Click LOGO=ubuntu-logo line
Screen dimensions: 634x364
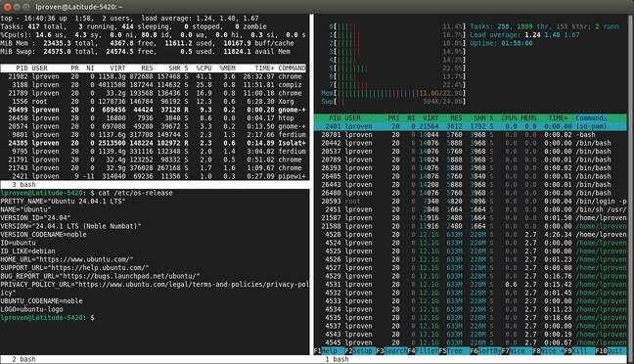[x=31, y=309]
